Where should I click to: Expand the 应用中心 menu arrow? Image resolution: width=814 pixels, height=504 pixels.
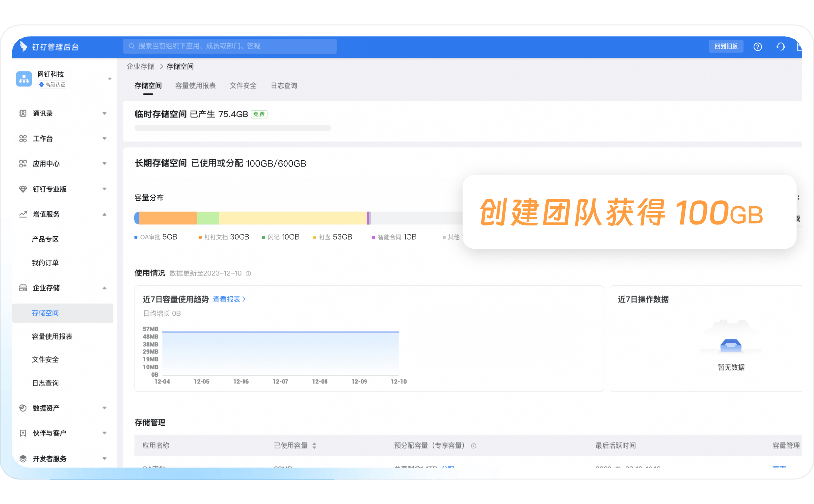pyautogui.click(x=104, y=164)
